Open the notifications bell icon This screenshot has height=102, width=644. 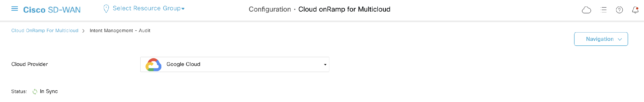pos(635,10)
